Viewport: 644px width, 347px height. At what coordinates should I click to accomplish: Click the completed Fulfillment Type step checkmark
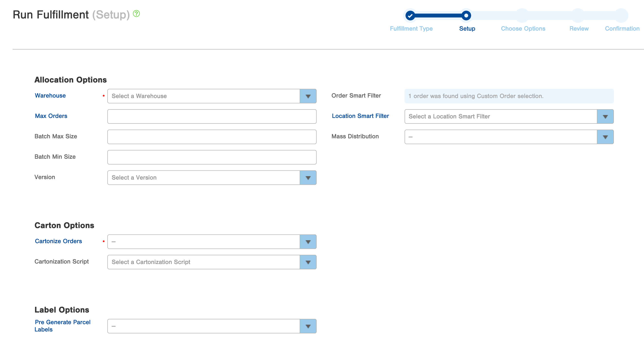click(x=410, y=16)
